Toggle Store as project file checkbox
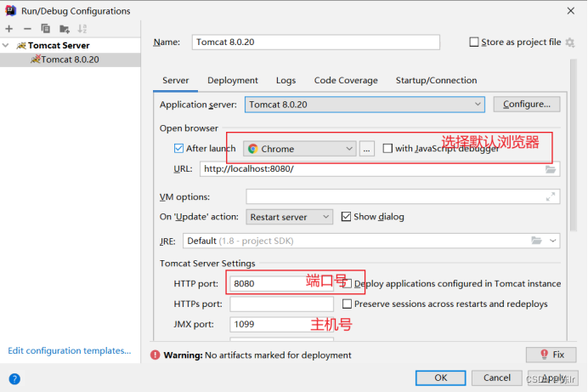 (474, 42)
